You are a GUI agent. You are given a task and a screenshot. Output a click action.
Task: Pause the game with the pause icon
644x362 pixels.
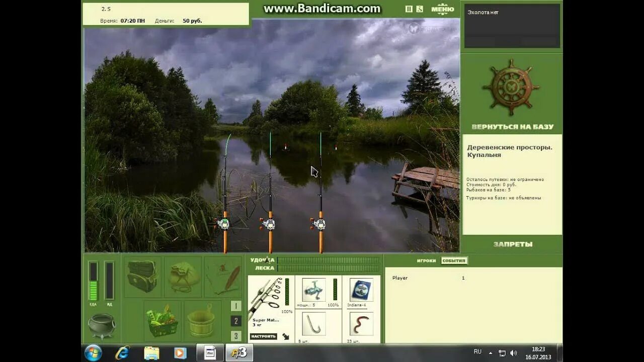click(409, 9)
